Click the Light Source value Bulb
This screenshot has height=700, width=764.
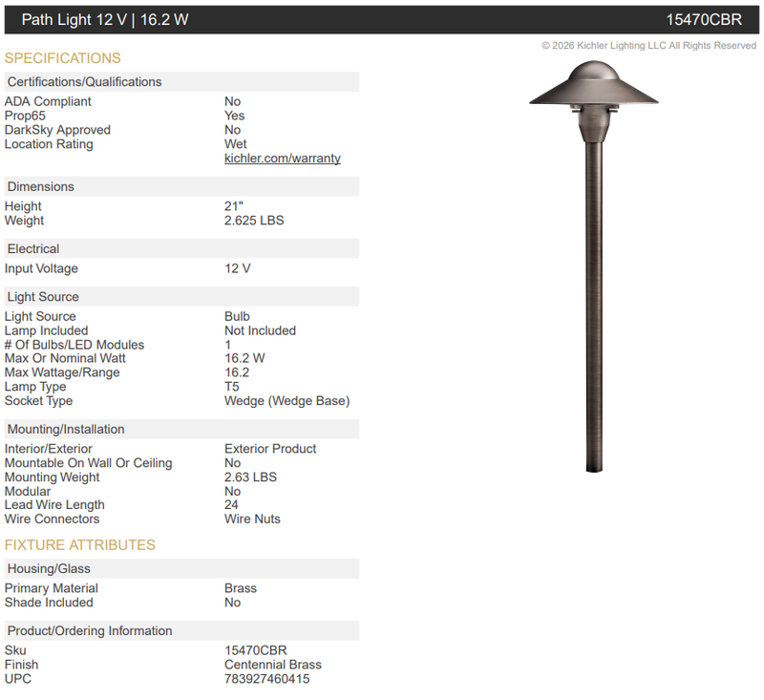click(x=237, y=316)
